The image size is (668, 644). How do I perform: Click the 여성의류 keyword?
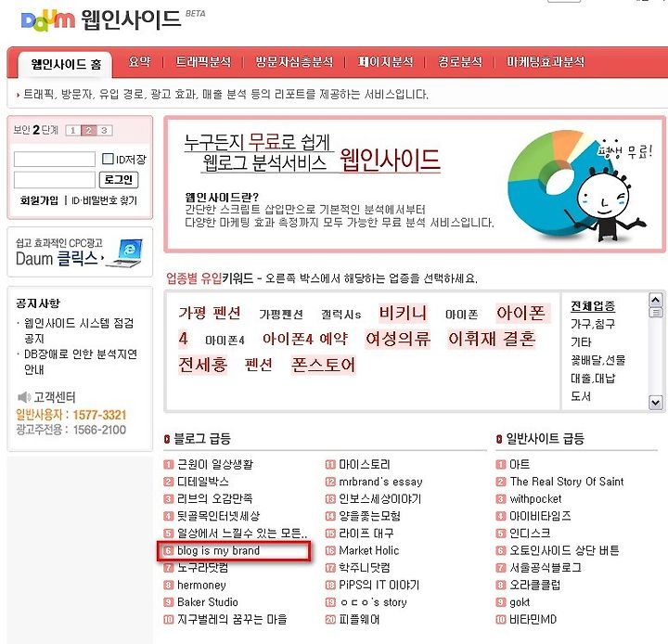pos(398,340)
